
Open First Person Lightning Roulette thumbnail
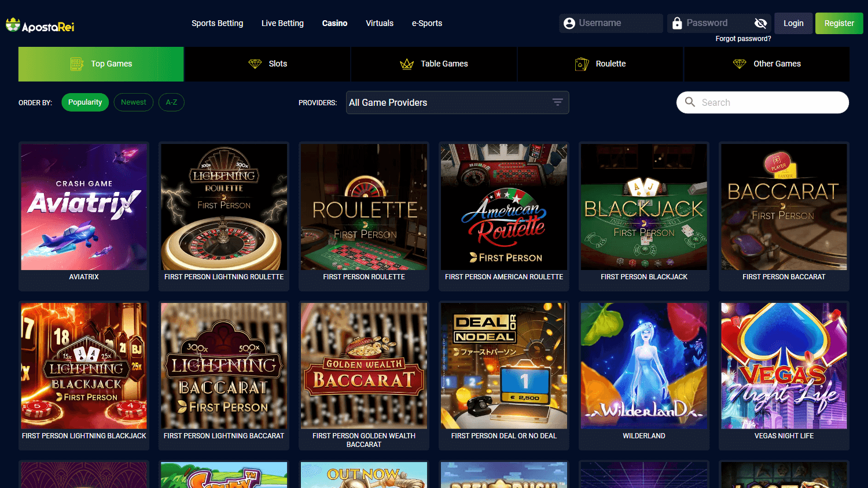[x=224, y=207]
